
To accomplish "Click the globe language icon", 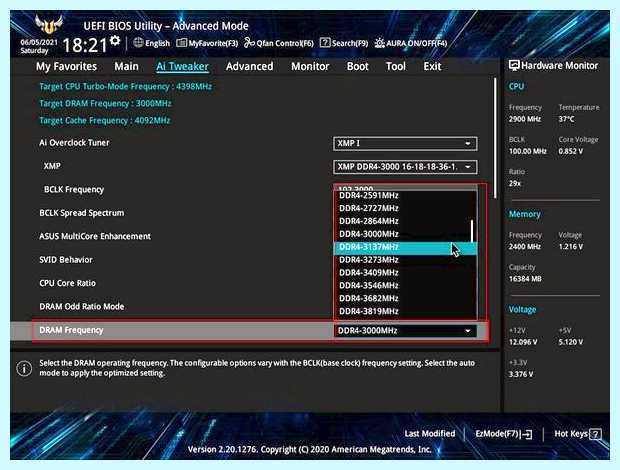I will [138, 43].
